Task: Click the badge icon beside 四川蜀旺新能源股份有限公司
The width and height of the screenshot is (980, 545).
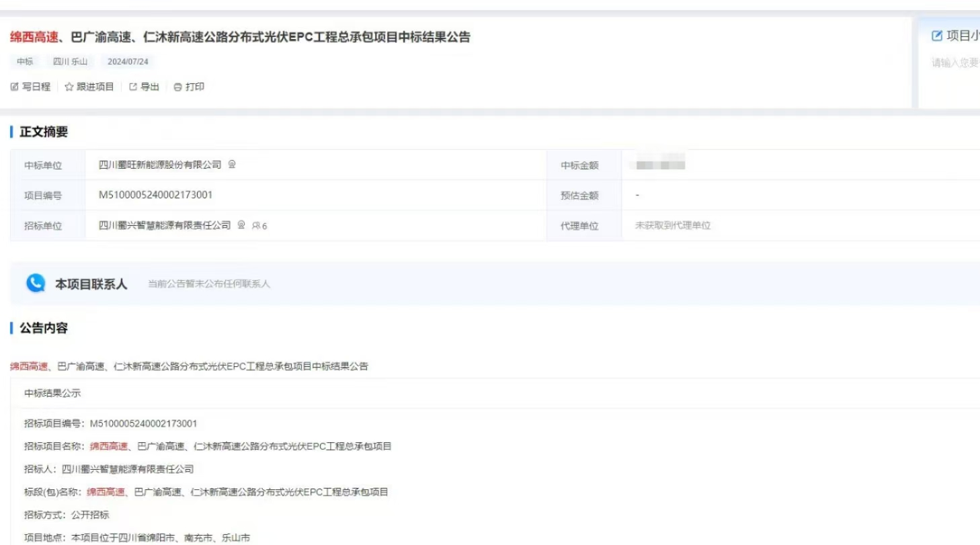Action: coord(232,164)
